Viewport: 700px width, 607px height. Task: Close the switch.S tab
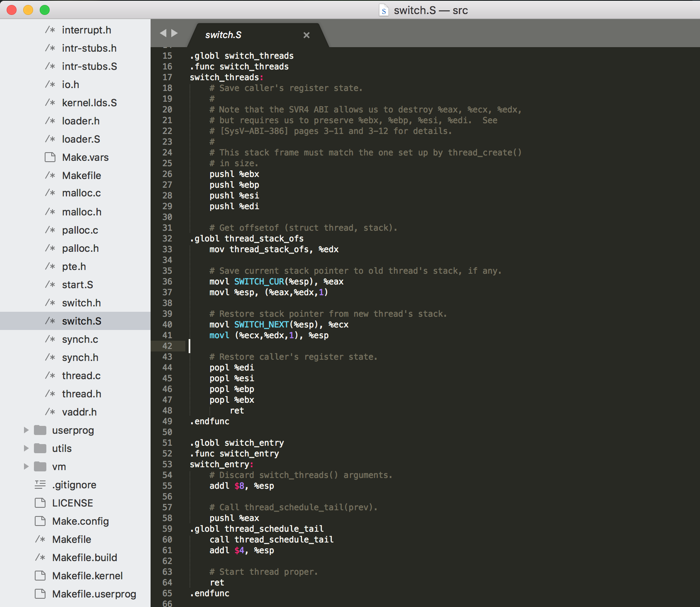point(307,35)
